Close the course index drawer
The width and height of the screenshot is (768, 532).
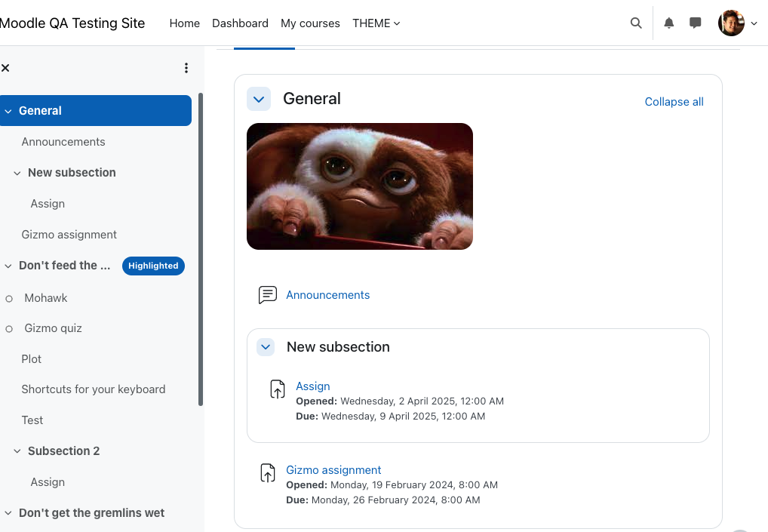point(5,68)
